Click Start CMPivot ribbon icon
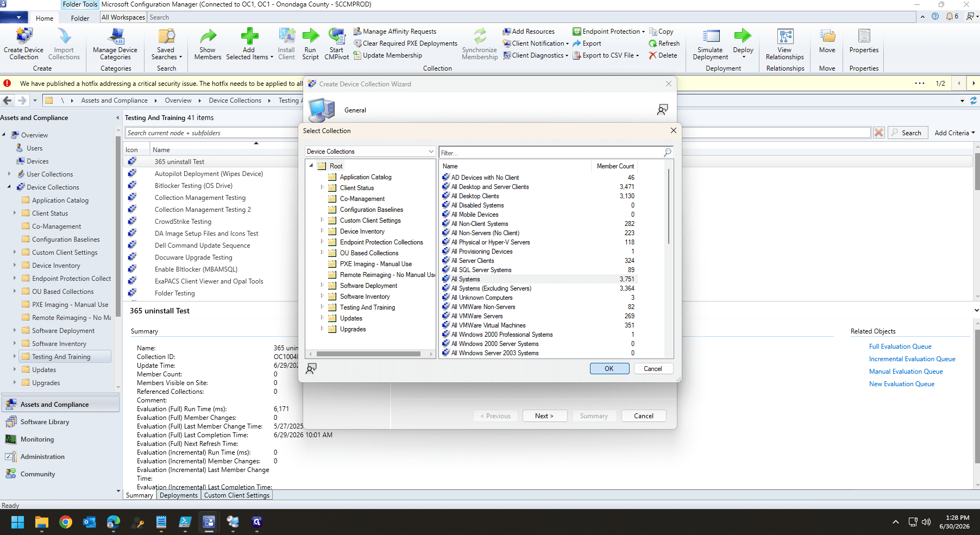The width and height of the screenshot is (980, 535). pos(336,43)
